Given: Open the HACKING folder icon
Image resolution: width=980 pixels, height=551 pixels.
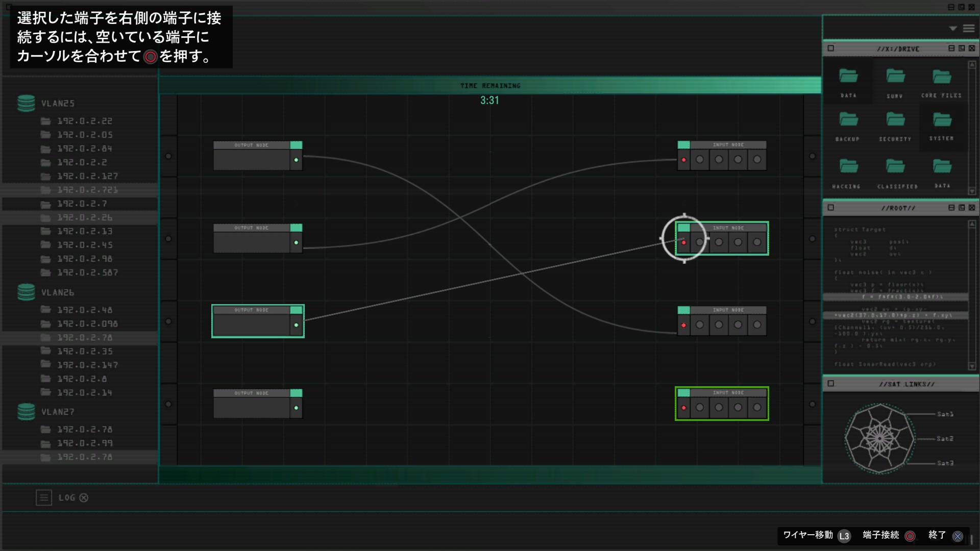Looking at the screenshot, I should point(848,166).
